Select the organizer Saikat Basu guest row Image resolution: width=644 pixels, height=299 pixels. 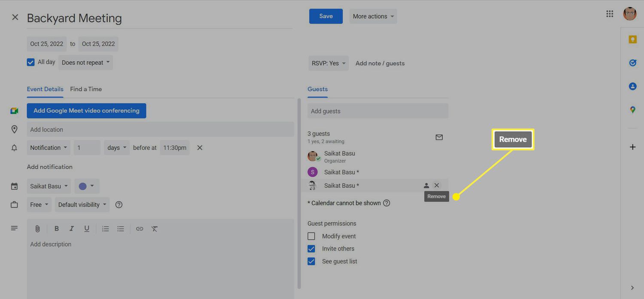378,157
